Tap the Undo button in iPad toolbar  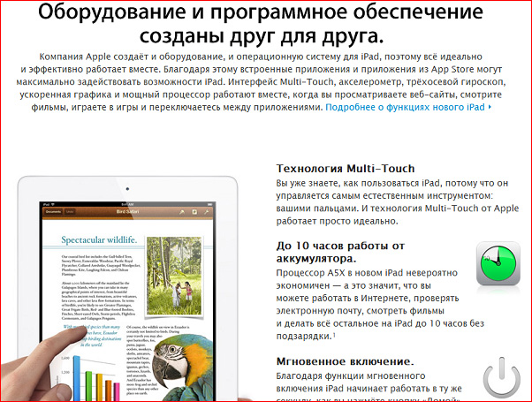coord(70,212)
